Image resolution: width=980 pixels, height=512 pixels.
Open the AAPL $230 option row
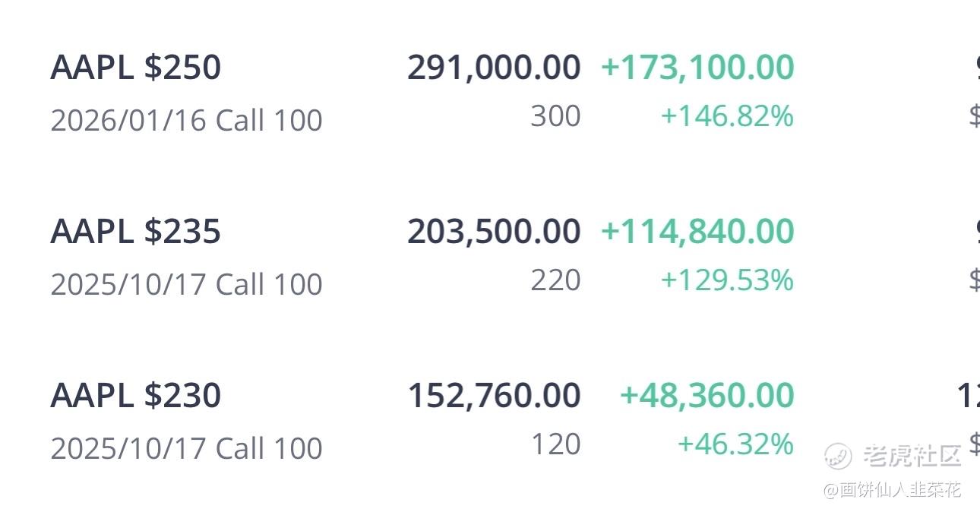[490, 420]
